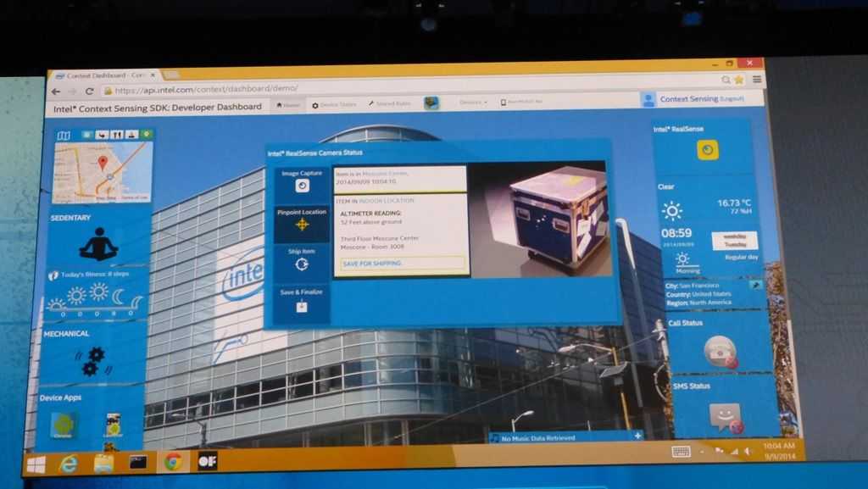Click the map thumbnail with red pin
The height and width of the screenshot is (489, 868).
pyautogui.click(x=103, y=172)
